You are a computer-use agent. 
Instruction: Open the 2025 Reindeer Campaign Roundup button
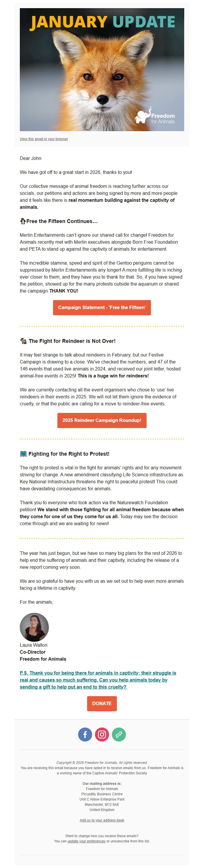(102, 420)
